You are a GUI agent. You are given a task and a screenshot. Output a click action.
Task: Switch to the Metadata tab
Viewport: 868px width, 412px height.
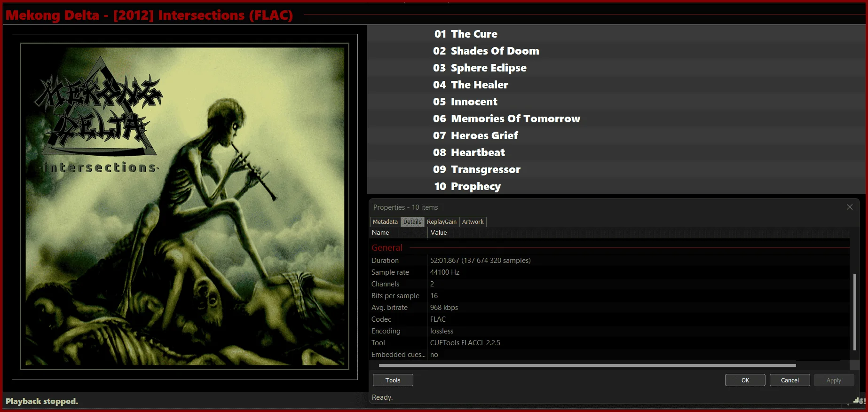pos(385,222)
